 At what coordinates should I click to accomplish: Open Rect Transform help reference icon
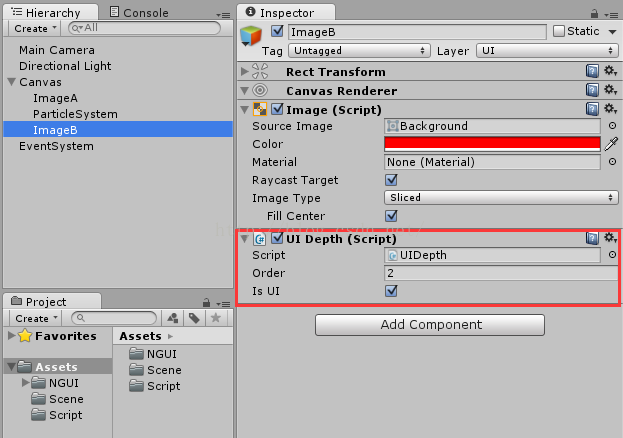[592, 71]
